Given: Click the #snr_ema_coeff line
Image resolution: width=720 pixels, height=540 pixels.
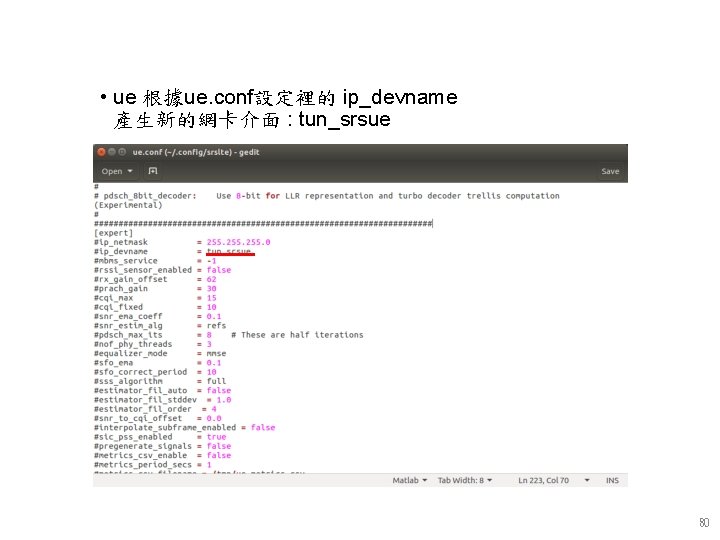Looking at the screenshot, I should 158,316.
